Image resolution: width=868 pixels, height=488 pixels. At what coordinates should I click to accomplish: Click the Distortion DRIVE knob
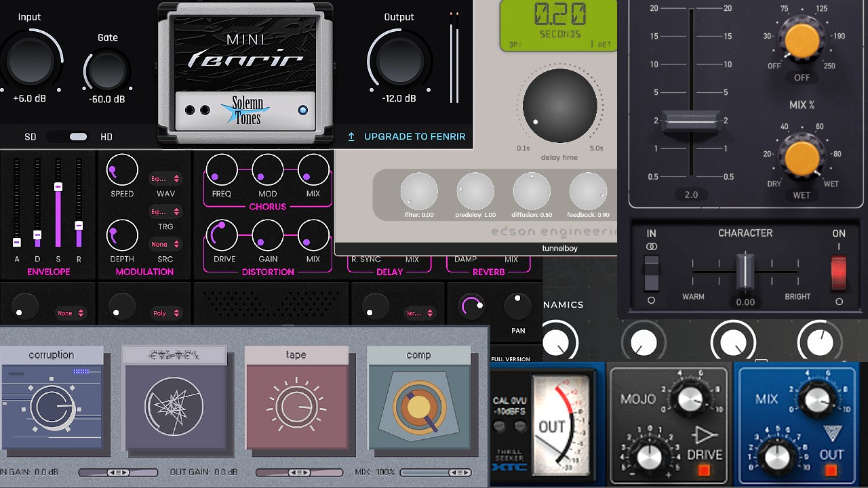point(222,235)
